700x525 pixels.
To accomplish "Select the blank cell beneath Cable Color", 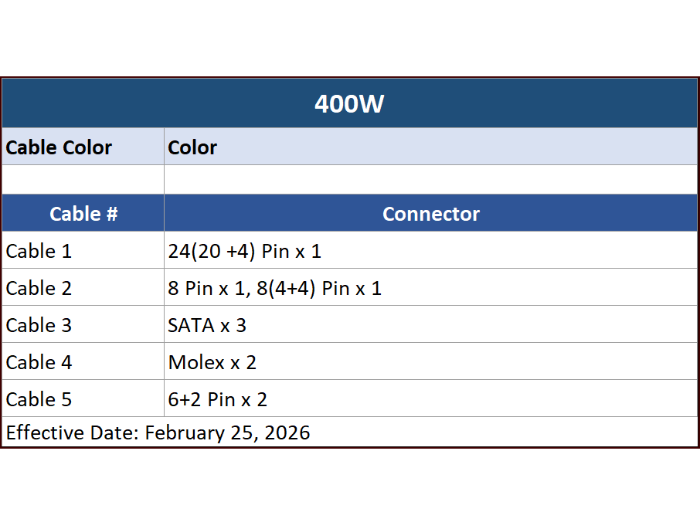I will (x=83, y=179).
